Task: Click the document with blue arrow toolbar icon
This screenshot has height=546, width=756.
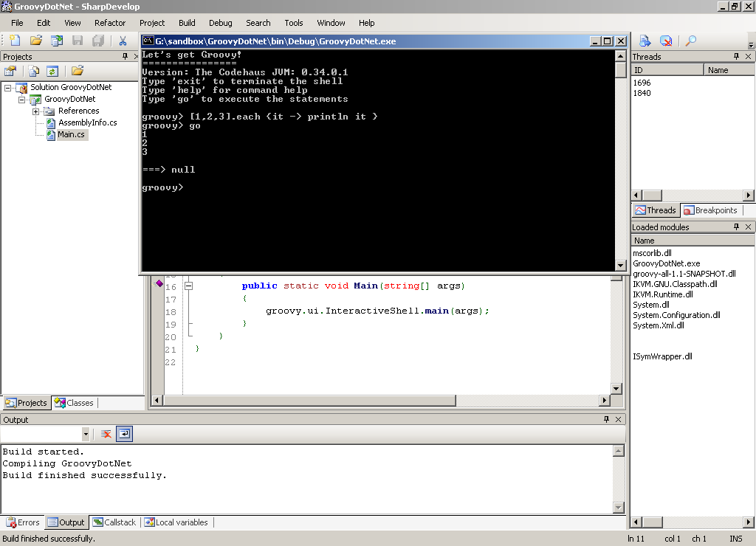Action: (x=645, y=41)
